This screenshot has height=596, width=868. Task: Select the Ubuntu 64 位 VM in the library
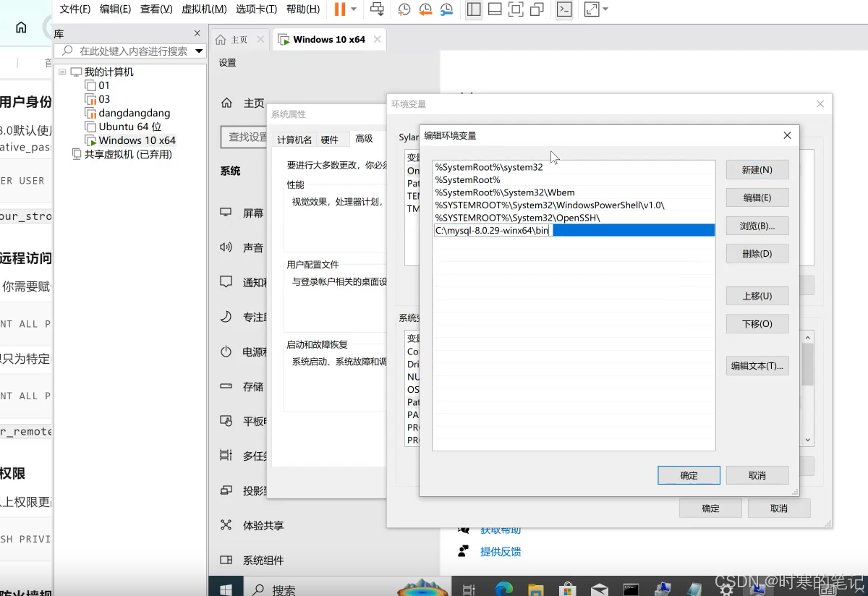(127, 127)
